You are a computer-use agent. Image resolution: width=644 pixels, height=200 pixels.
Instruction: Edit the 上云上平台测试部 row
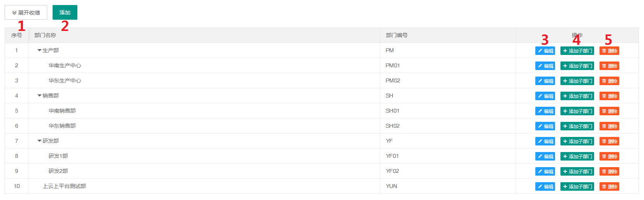coord(545,186)
